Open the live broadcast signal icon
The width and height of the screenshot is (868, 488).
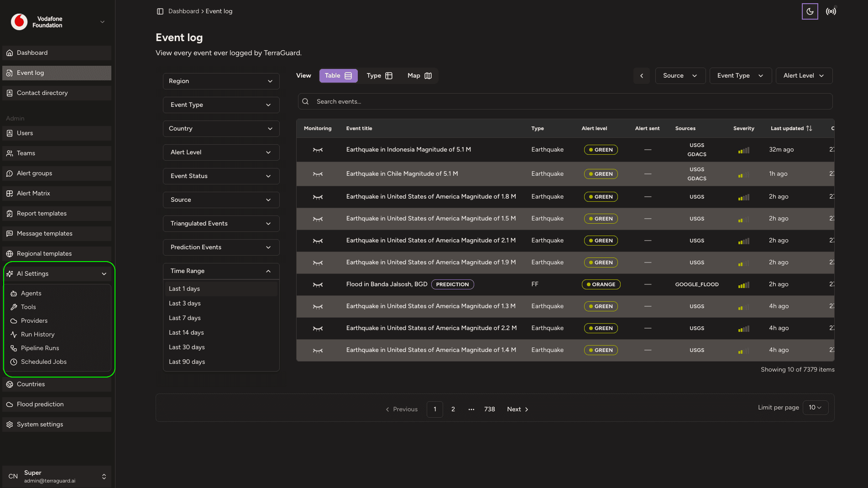pyautogui.click(x=831, y=11)
